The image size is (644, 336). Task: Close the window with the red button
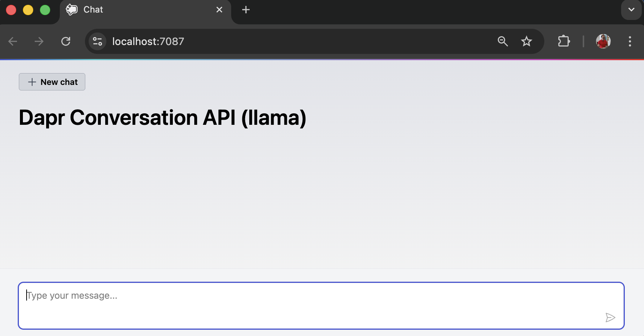11,10
